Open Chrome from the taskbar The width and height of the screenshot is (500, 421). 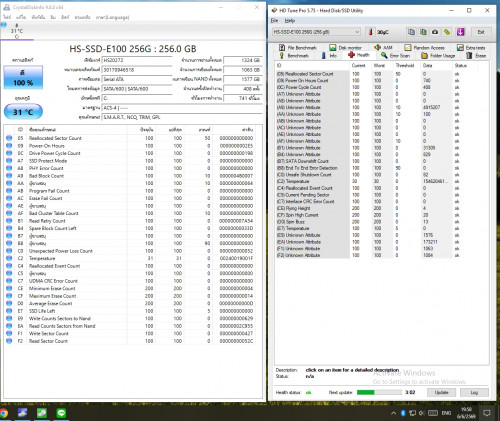3,413
